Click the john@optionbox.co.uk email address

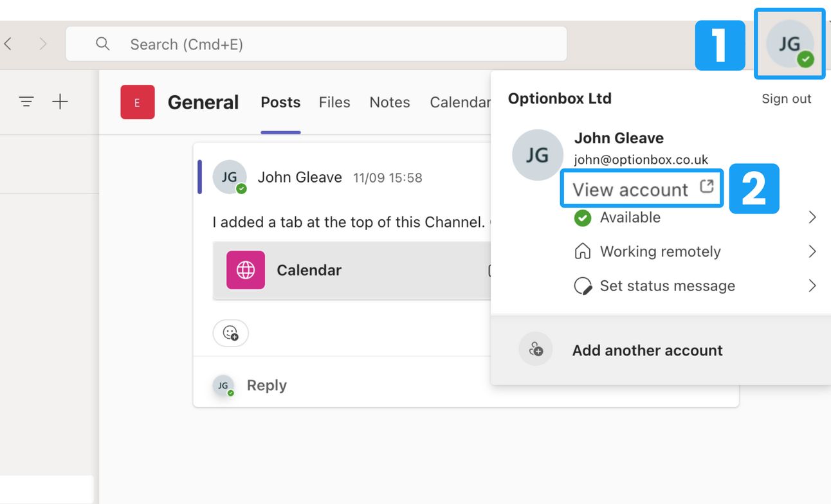(x=641, y=159)
